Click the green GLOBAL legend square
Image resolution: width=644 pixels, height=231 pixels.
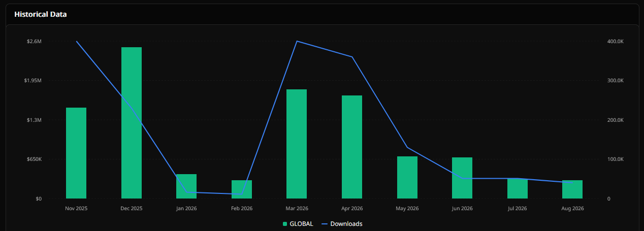285,224
